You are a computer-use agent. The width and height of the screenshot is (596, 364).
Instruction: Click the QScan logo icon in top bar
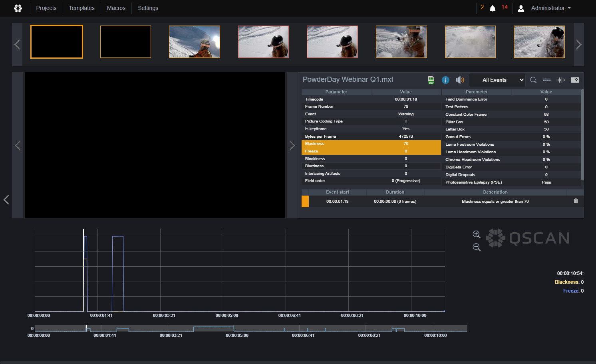pos(18,8)
